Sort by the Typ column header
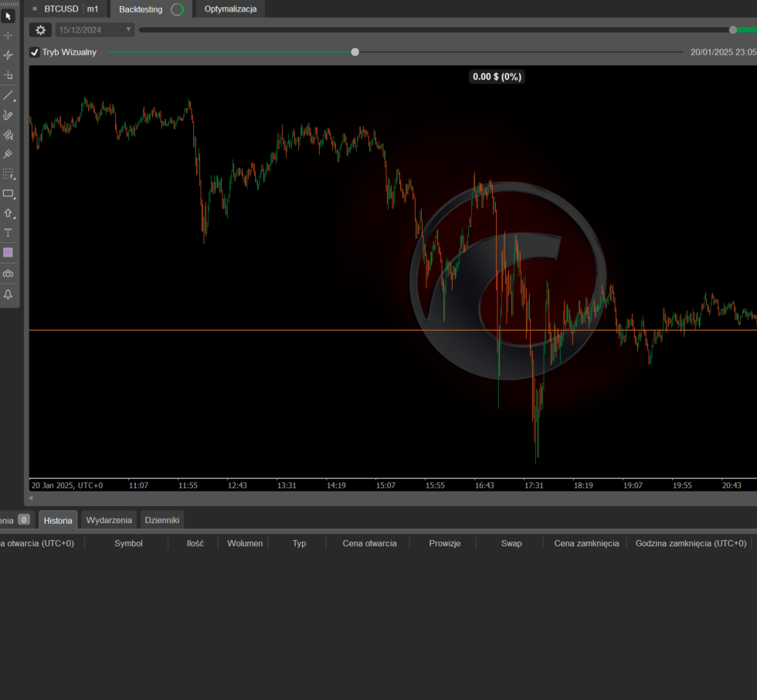The height and width of the screenshot is (700, 757). (x=300, y=544)
